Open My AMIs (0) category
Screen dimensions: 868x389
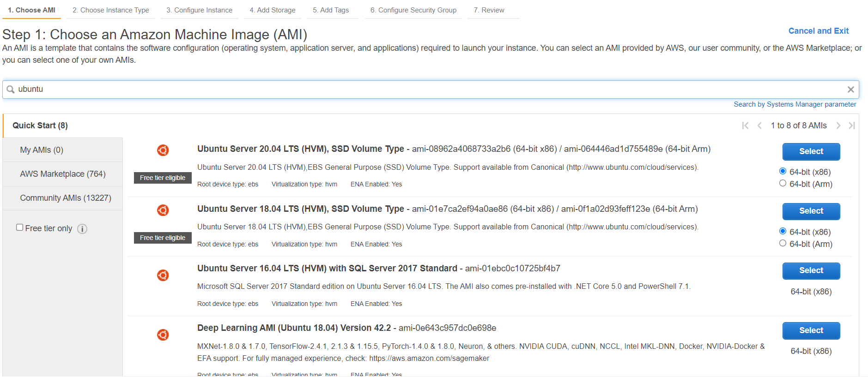point(63,150)
